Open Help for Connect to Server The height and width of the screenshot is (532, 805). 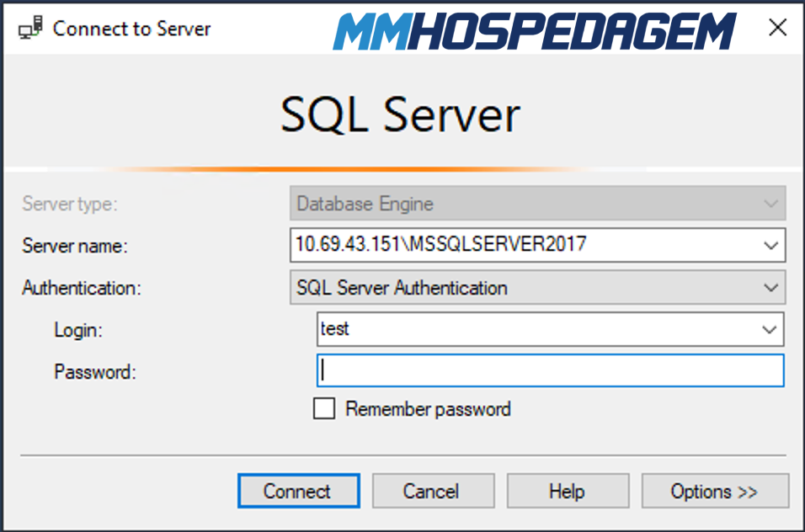pos(568,491)
